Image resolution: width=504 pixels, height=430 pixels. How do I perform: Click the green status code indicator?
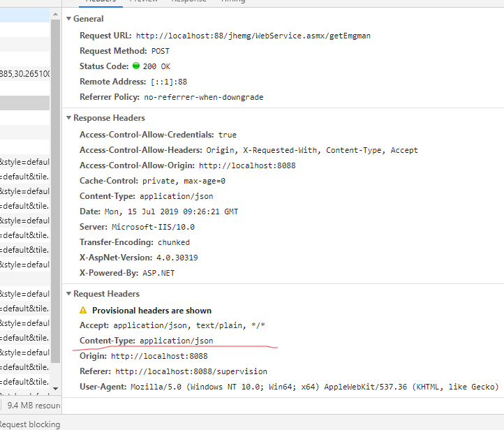tap(136, 66)
